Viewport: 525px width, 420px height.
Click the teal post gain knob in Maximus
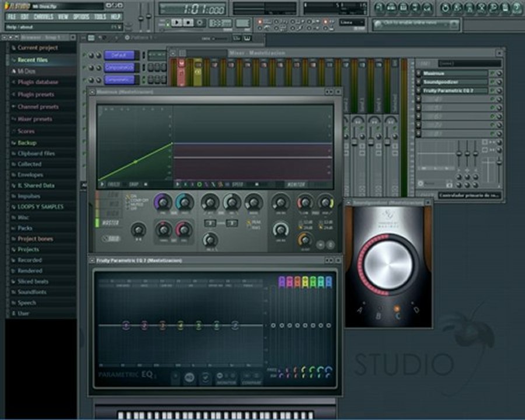click(184, 202)
